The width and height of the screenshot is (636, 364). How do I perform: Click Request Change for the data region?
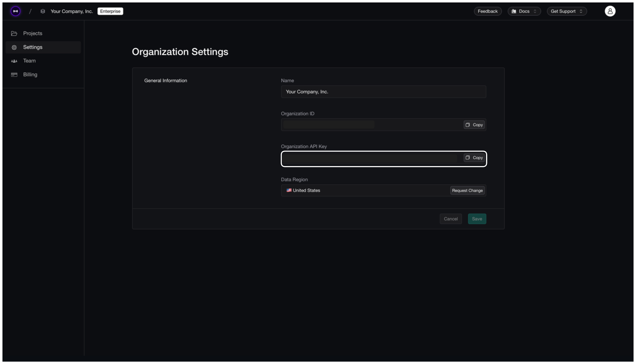coord(467,190)
